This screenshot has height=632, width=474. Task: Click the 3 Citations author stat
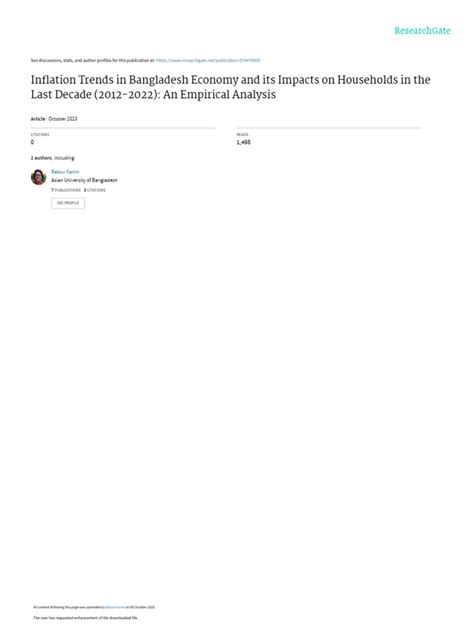(x=95, y=190)
